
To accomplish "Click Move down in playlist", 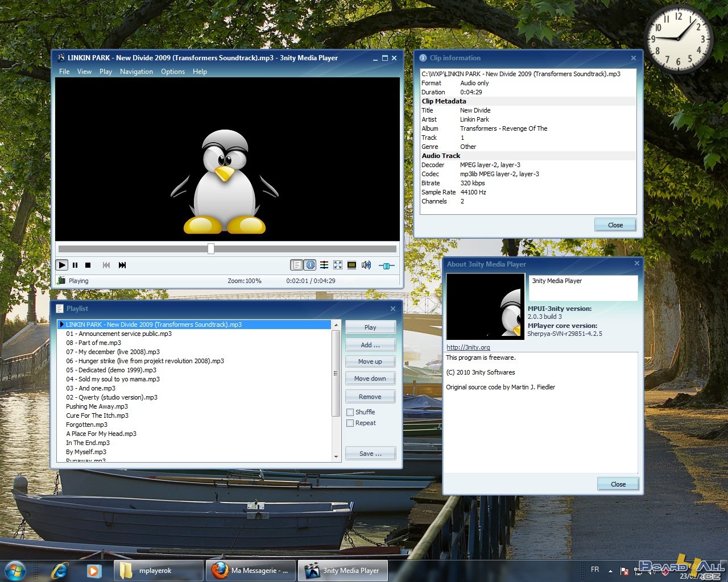I will tap(370, 379).
